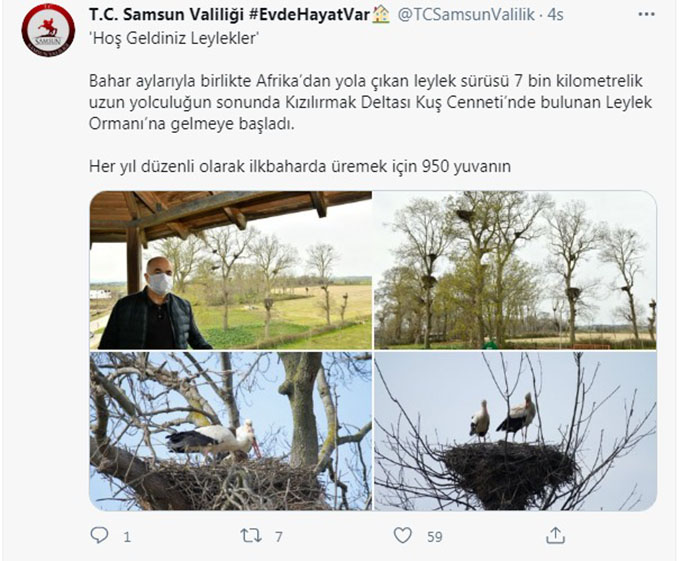Image resolution: width=700 pixels, height=561 pixels.
Task: Open photo of stork bending in nest
Action: [231, 431]
